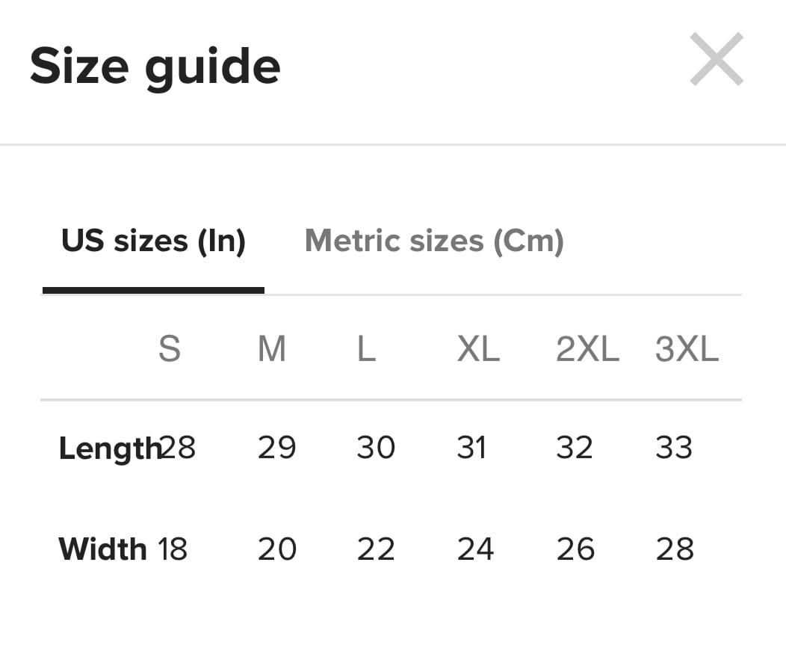786x672 pixels.
Task: Select the US sizes (In) tab
Action: pyautogui.click(x=153, y=241)
